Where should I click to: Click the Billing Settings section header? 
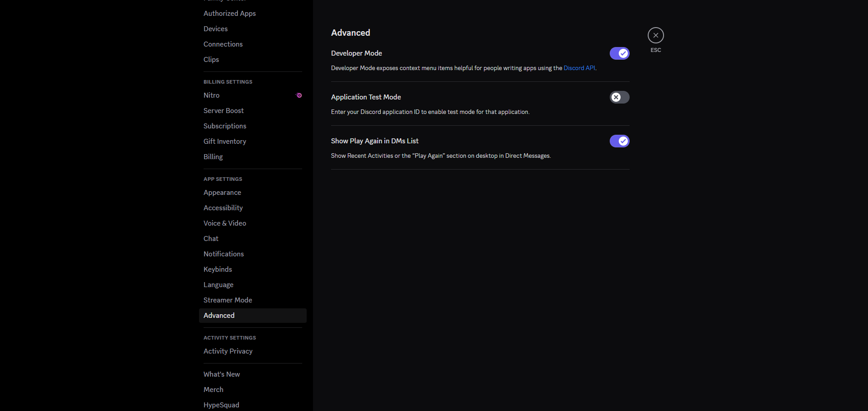228,82
